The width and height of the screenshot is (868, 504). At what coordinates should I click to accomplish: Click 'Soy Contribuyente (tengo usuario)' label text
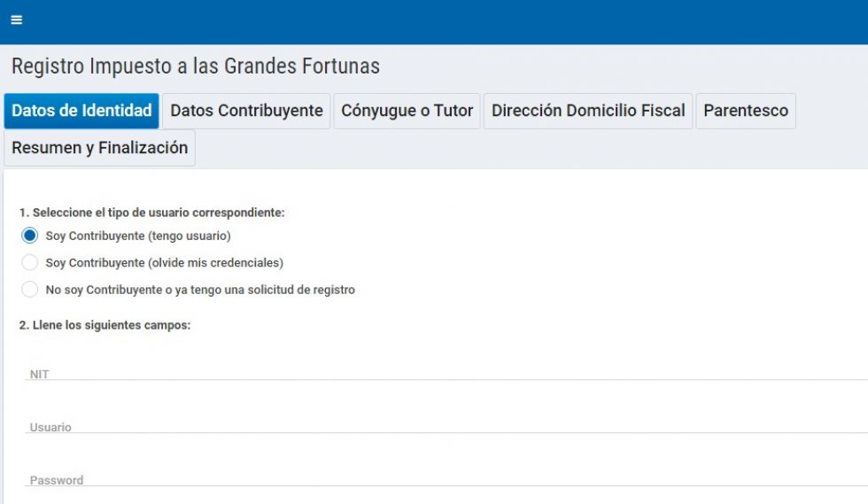pyautogui.click(x=138, y=236)
